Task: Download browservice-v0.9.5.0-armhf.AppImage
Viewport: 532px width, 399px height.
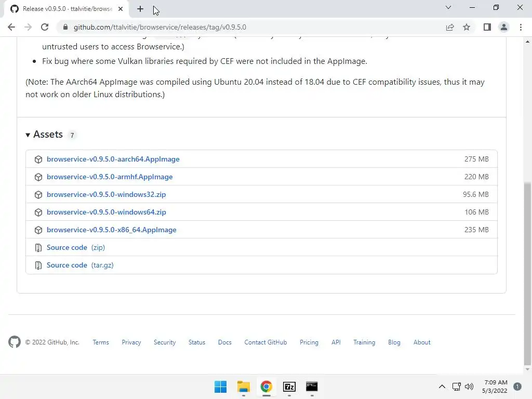Action: click(x=110, y=177)
